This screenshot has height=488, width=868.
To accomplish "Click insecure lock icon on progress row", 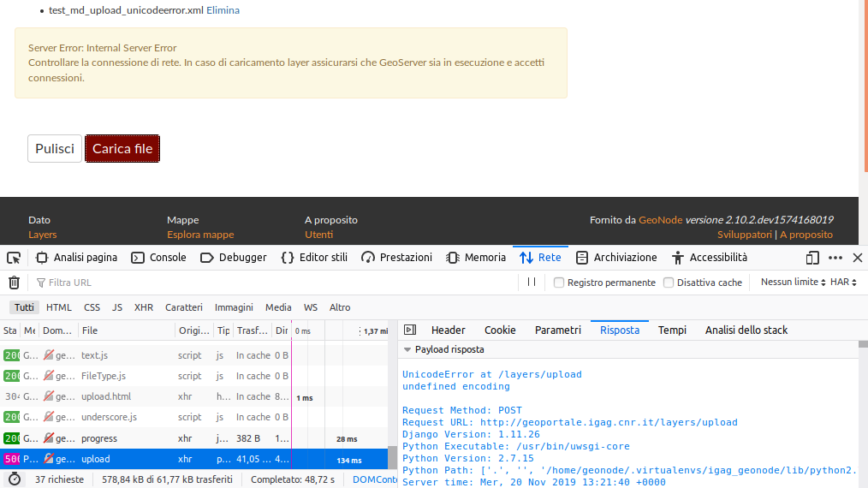I will click(49, 438).
